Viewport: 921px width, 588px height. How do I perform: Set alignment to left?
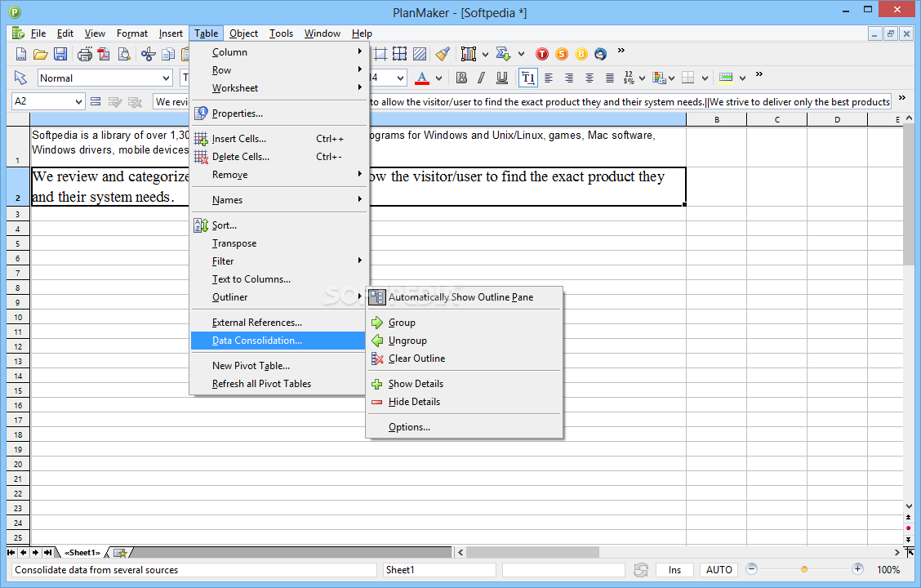[549, 78]
